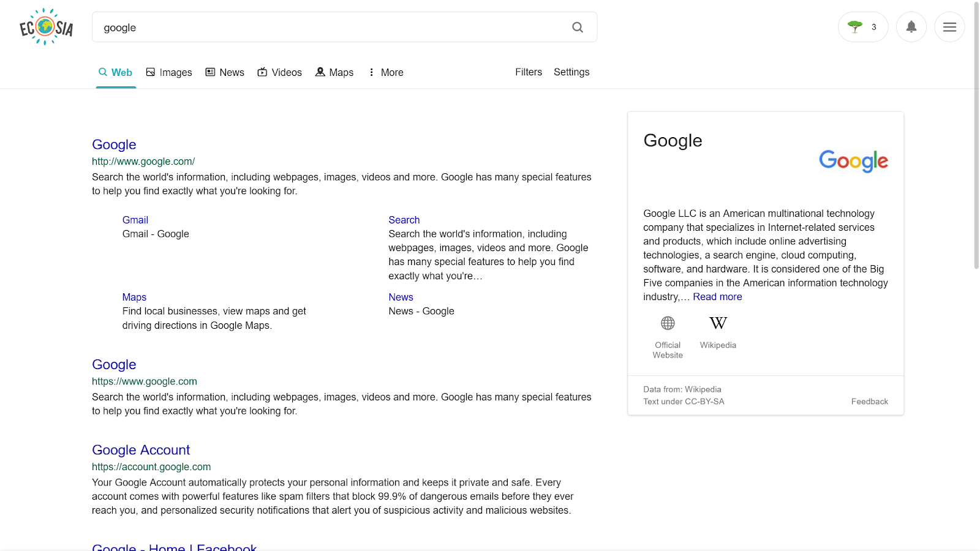Open the Google Account result
Screen dimensions: 980x551
click(x=141, y=450)
